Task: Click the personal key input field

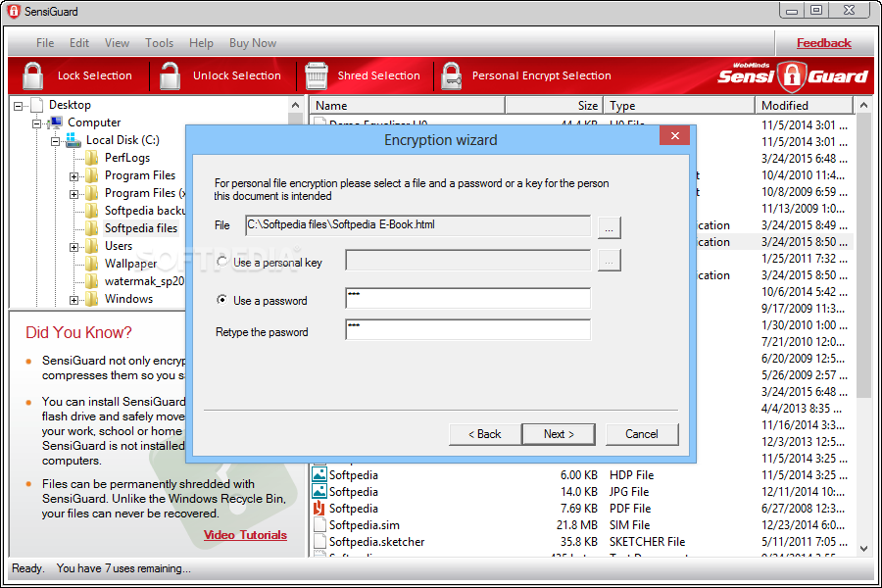Action: (x=468, y=261)
